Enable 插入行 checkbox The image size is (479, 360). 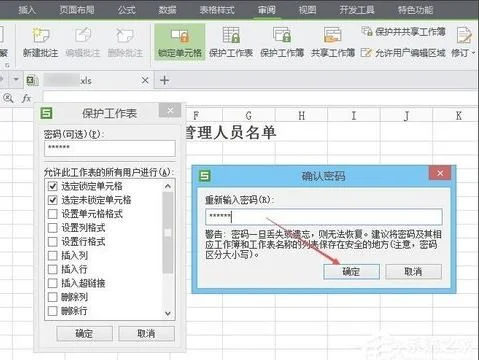(53, 269)
